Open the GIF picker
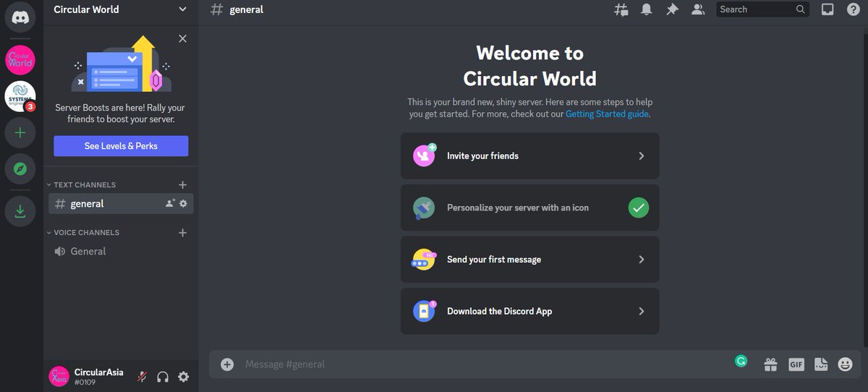Viewport: 868px width, 392px height. (796, 365)
